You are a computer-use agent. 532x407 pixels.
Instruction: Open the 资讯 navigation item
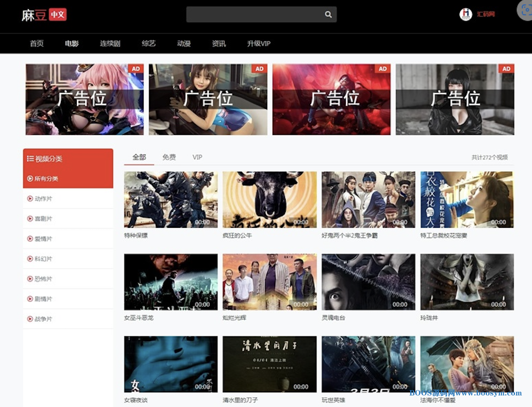tap(219, 44)
